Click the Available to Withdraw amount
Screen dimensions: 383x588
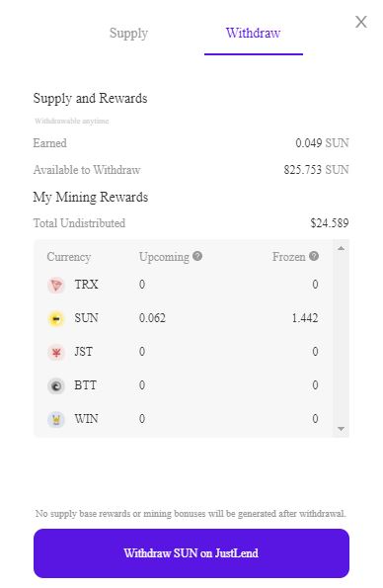pos(316,170)
